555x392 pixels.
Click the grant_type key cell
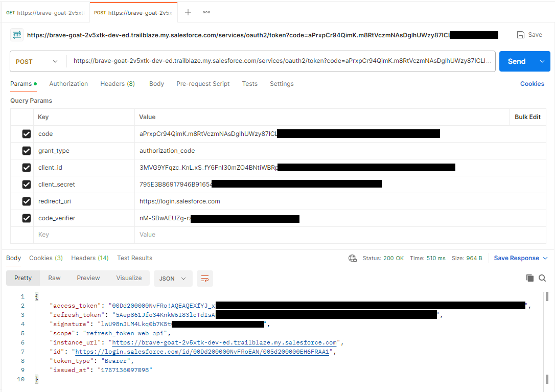click(84, 151)
